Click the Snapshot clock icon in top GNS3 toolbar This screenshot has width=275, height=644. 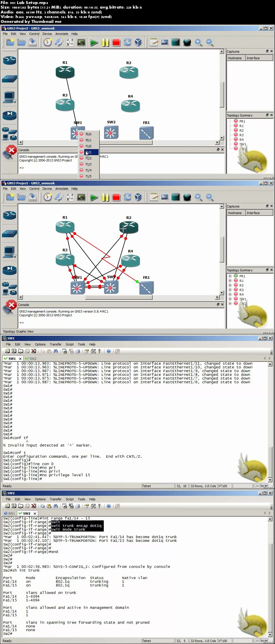click(48, 42)
